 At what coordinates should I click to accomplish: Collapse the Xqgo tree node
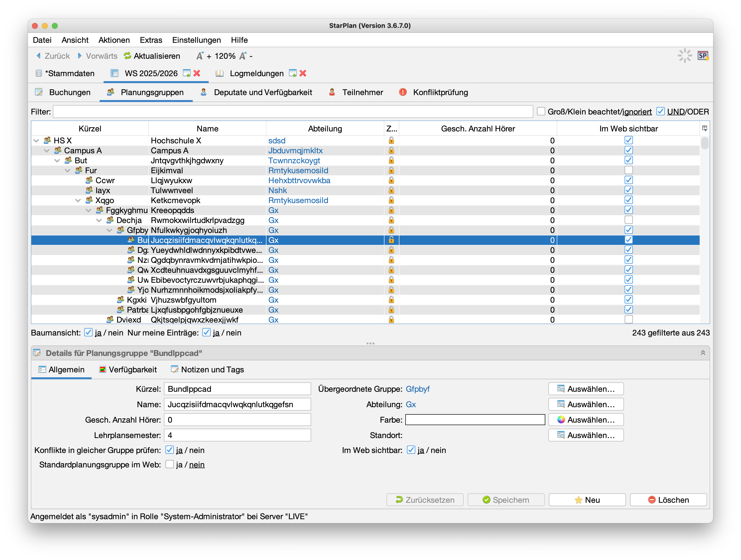(78, 200)
